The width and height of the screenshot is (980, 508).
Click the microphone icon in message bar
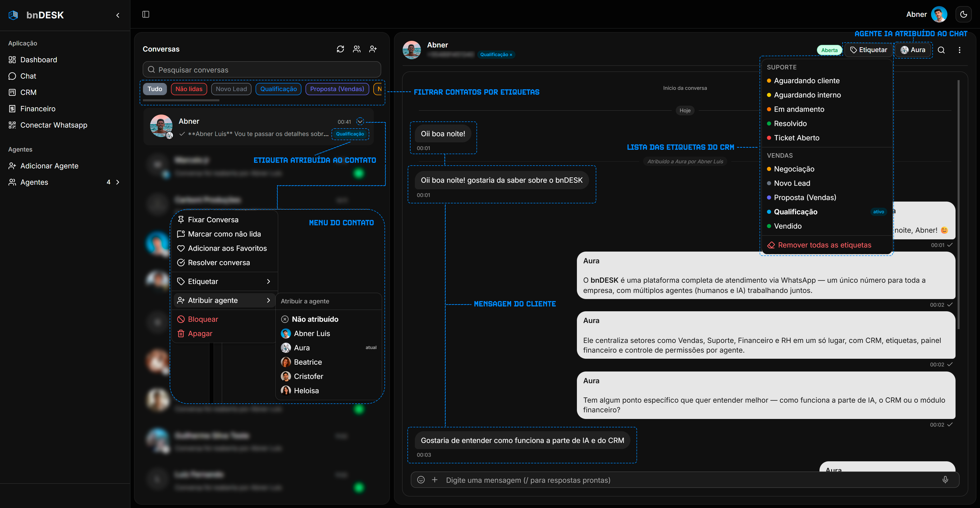click(x=945, y=480)
